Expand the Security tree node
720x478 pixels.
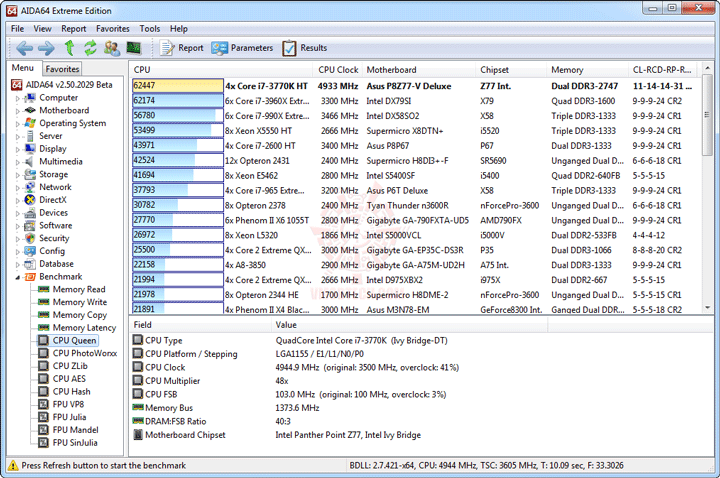point(18,239)
